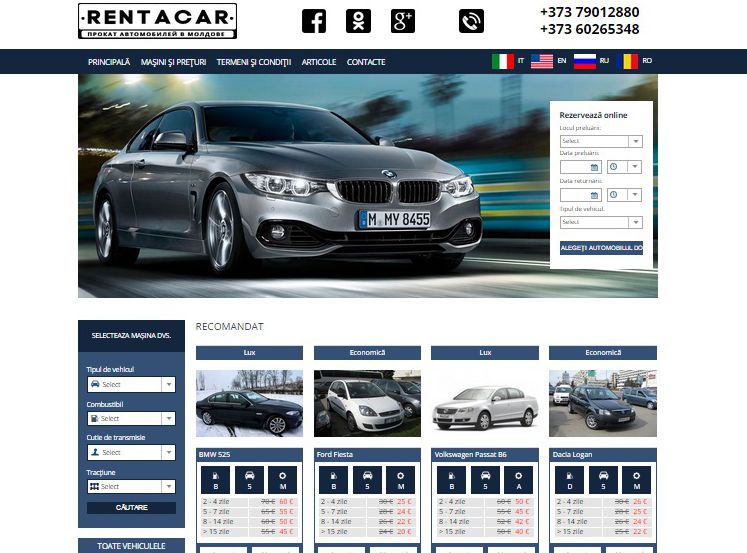Switch language using the Italian flag

pos(503,61)
